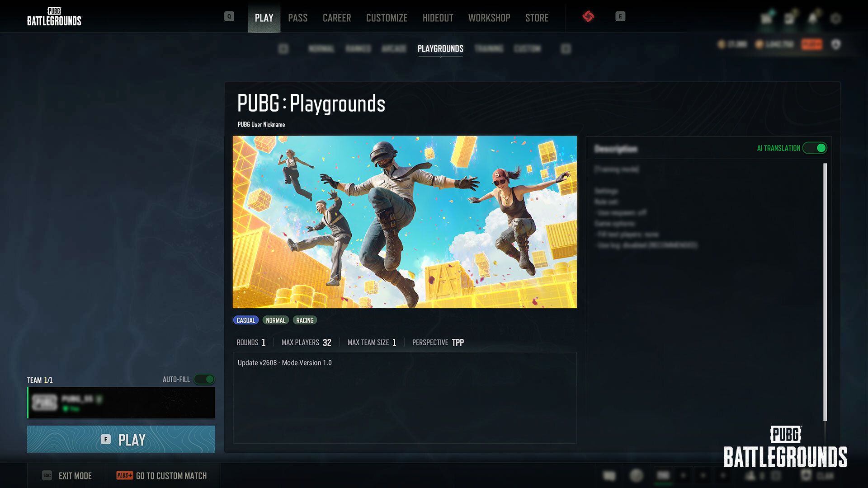Click the next sub-mode key icon right of CUSTOM
This screenshot has height=488, width=868.
pyautogui.click(x=566, y=49)
